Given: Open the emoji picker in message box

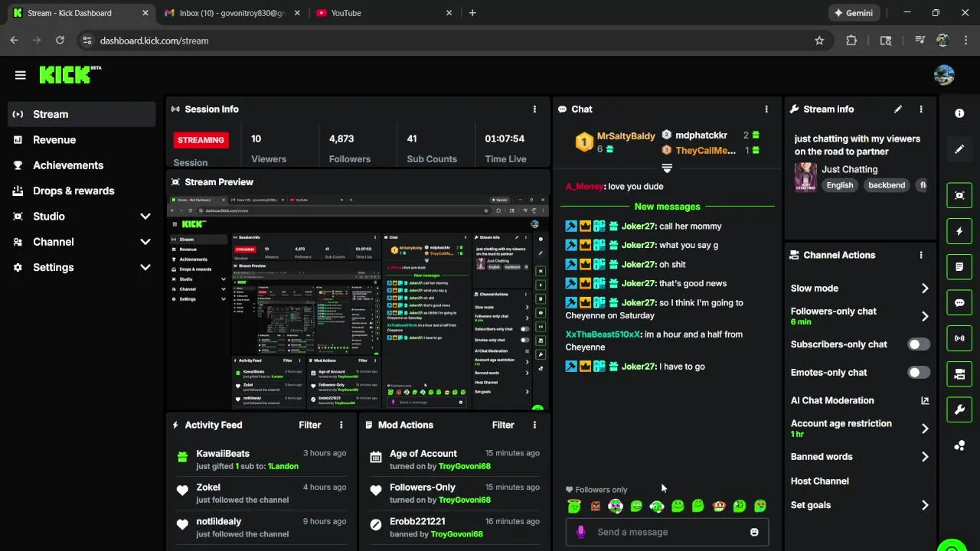Looking at the screenshot, I should [754, 532].
